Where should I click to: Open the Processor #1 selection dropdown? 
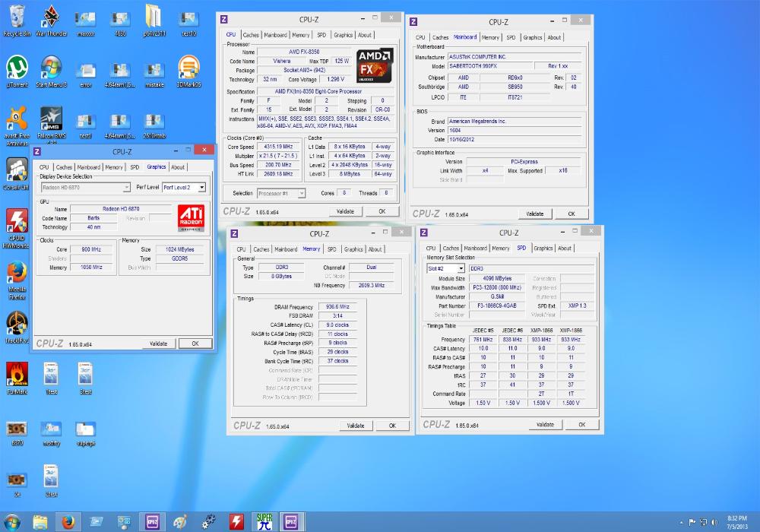pyautogui.click(x=302, y=193)
